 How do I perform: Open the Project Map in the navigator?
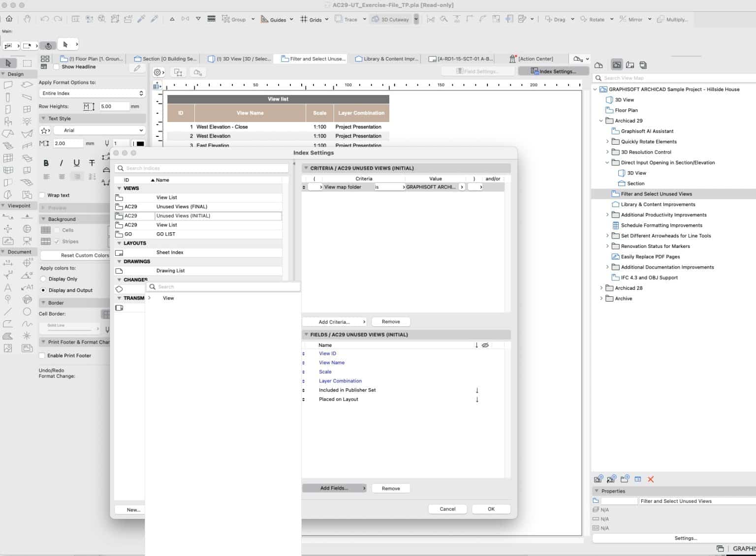(x=599, y=65)
